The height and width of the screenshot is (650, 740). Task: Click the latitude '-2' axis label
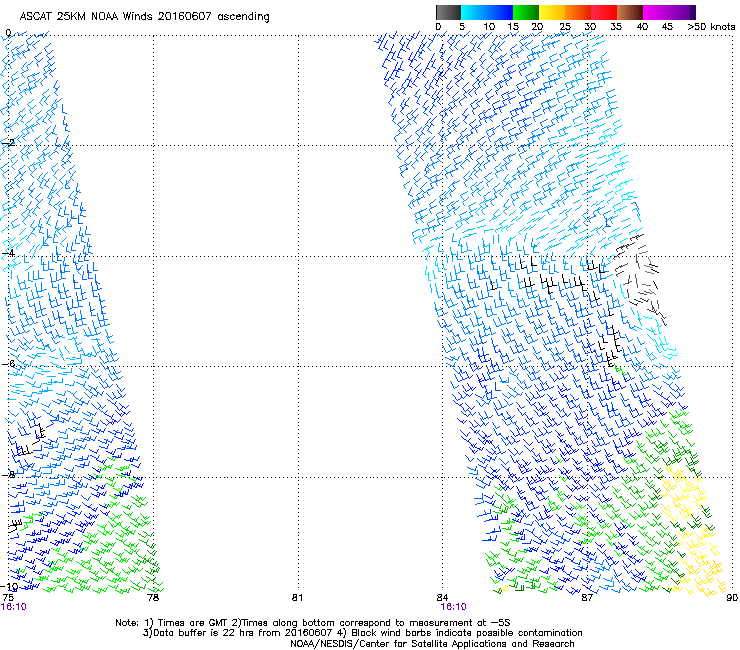(x=8, y=143)
